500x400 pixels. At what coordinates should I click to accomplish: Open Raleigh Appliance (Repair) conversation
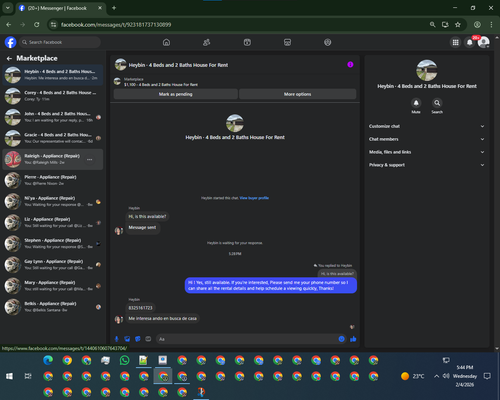click(x=53, y=159)
